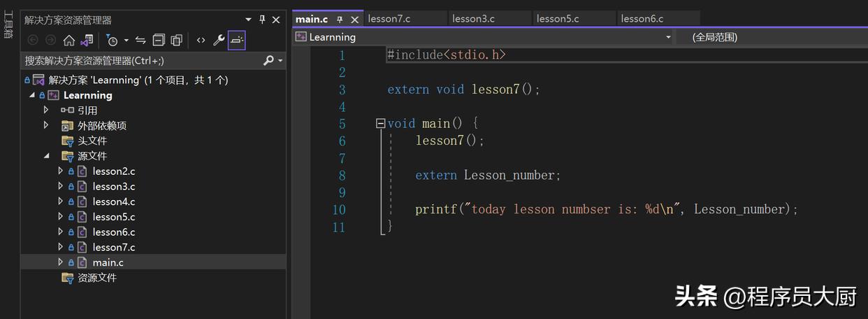Toggle the Preview Selected Items icon

point(237,41)
